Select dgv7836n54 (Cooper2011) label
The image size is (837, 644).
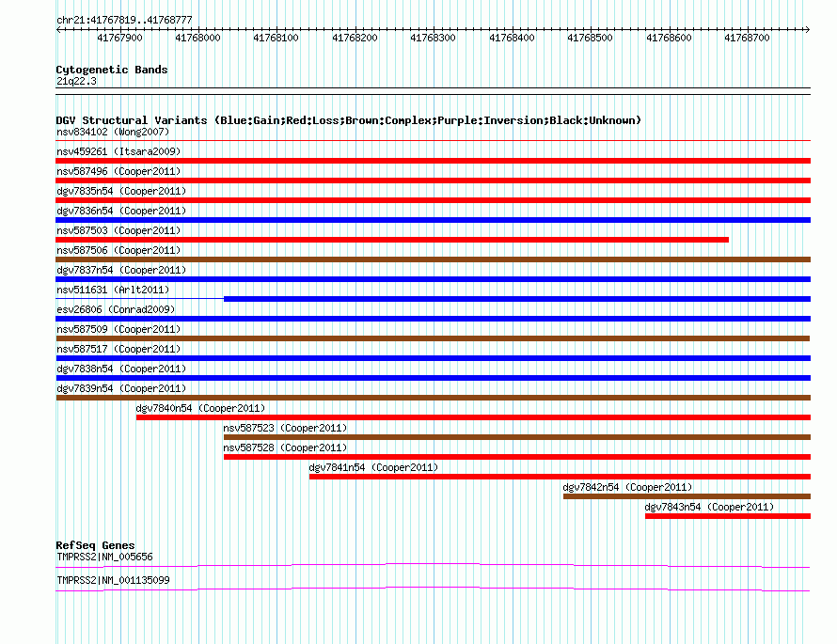pos(121,211)
